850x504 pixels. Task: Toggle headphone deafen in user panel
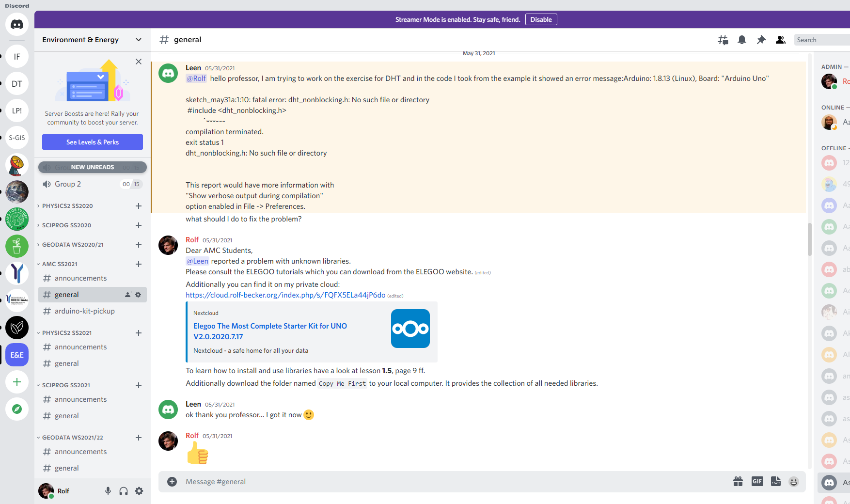point(124,491)
